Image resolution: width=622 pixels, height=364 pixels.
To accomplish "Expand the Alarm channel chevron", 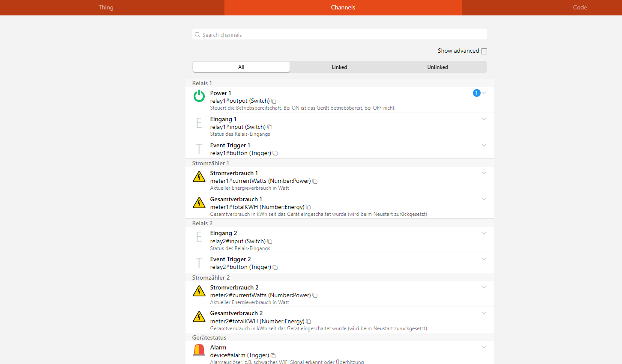I will 484,347.
